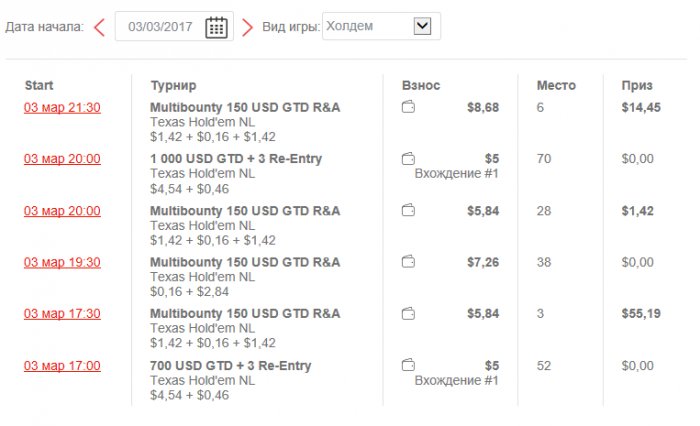
Task: Click the start date input field
Action: (x=160, y=27)
